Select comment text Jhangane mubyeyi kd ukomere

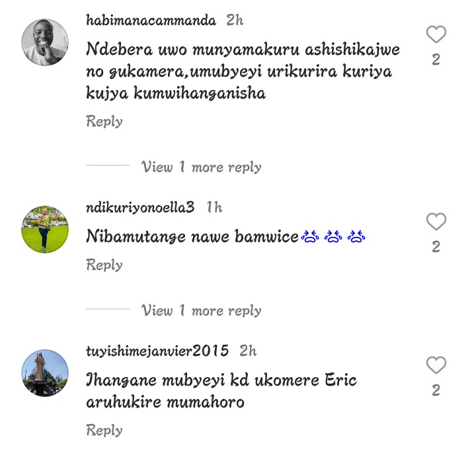coord(221,391)
